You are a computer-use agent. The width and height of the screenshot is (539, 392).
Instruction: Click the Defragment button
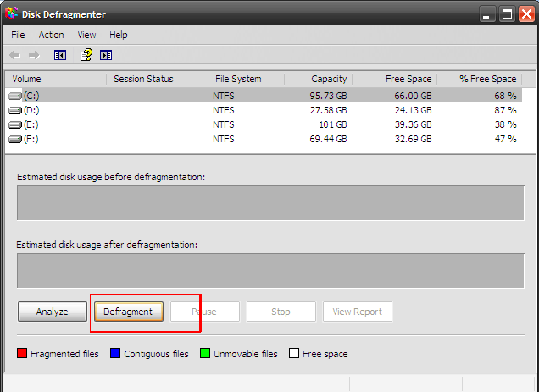[129, 312]
